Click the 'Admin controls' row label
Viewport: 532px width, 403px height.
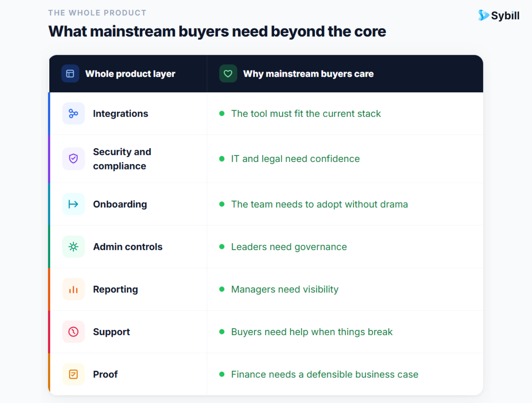pos(128,247)
